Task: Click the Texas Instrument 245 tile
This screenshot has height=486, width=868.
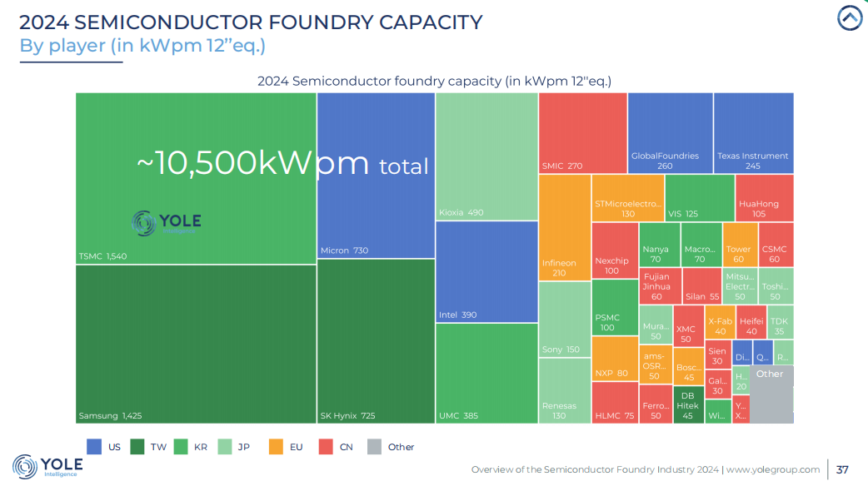Action: [753, 133]
